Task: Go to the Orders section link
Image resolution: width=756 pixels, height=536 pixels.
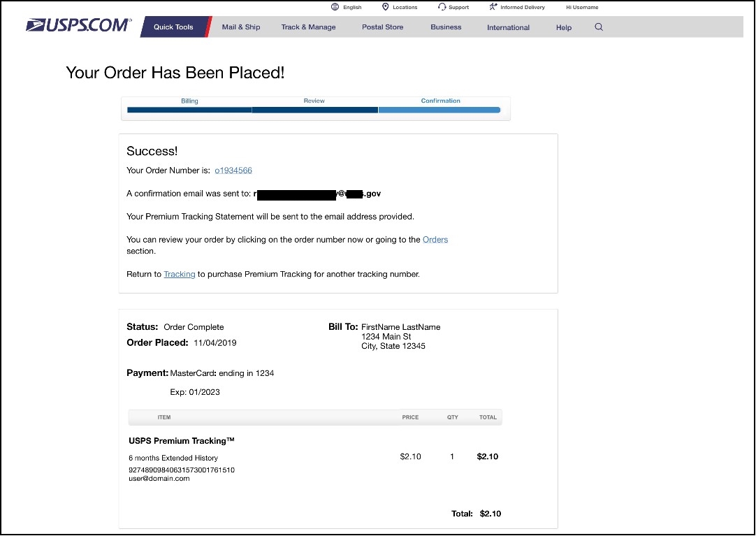Action: [435, 240]
